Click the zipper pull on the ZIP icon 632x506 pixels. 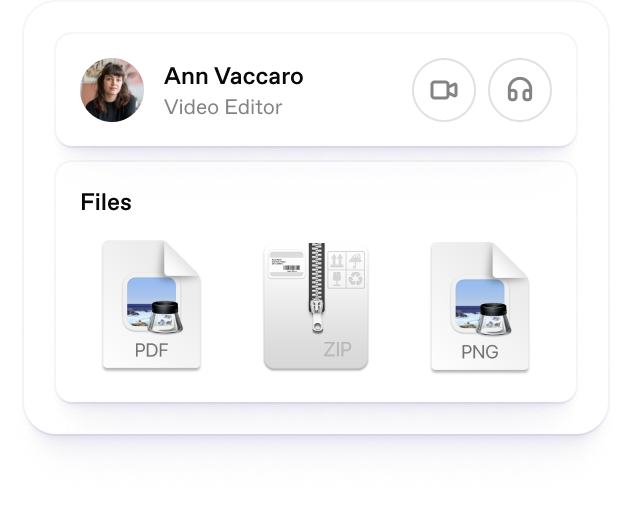pyautogui.click(x=318, y=316)
